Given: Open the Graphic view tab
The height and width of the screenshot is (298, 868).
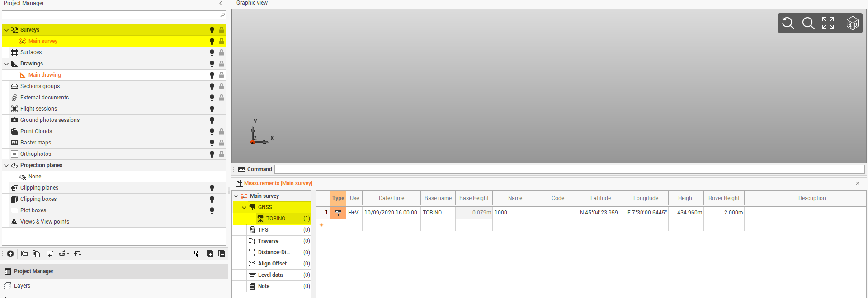Looking at the screenshot, I should point(252,3).
